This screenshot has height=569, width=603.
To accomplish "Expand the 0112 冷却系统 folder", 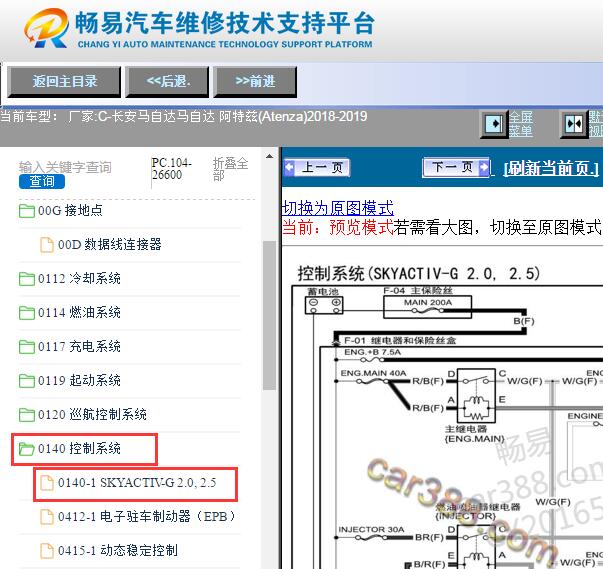I will coord(79,278).
